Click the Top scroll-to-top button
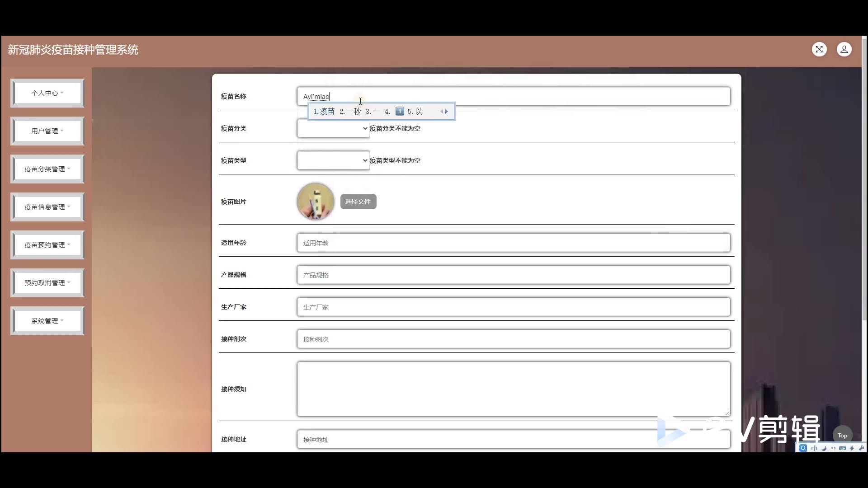The height and width of the screenshot is (488, 868). click(842, 435)
